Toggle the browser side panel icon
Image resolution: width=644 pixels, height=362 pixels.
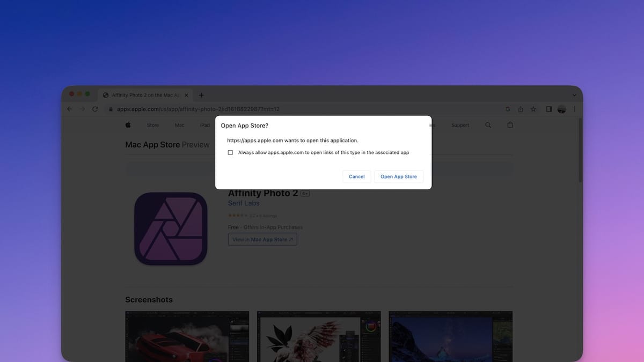click(x=549, y=109)
